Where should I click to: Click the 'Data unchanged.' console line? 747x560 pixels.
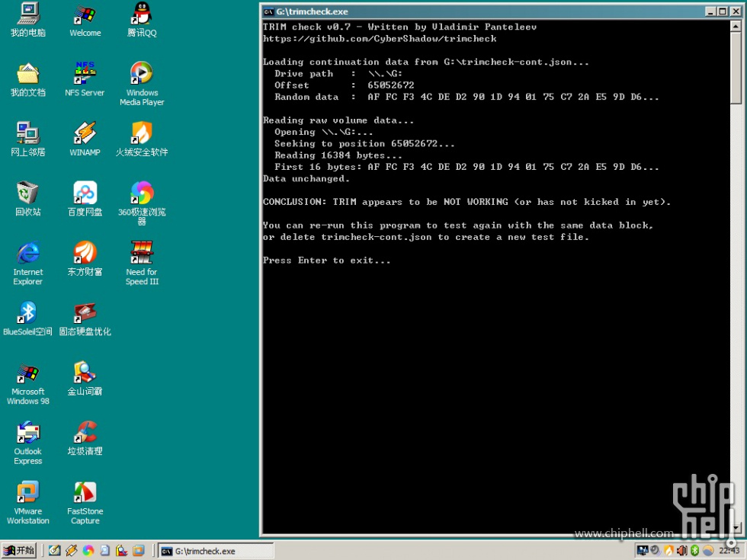tap(306, 178)
